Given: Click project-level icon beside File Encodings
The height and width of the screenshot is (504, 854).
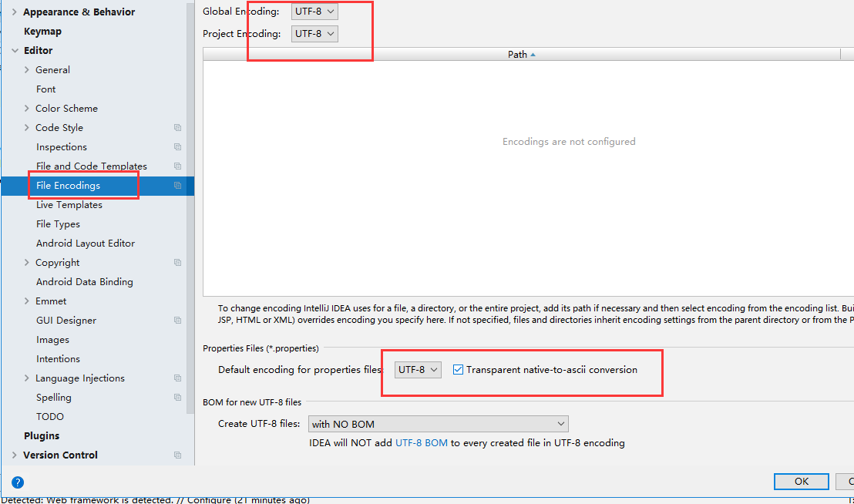Looking at the screenshot, I should click(x=177, y=186).
